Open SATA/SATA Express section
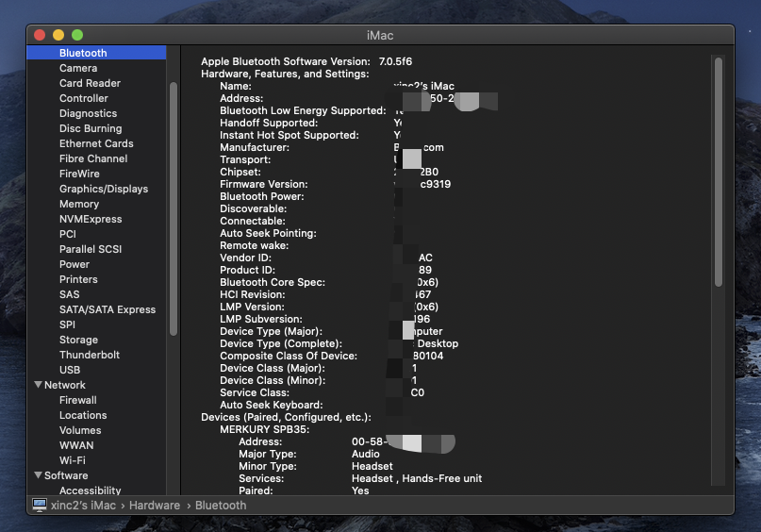761x532 pixels. [x=108, y=309]
